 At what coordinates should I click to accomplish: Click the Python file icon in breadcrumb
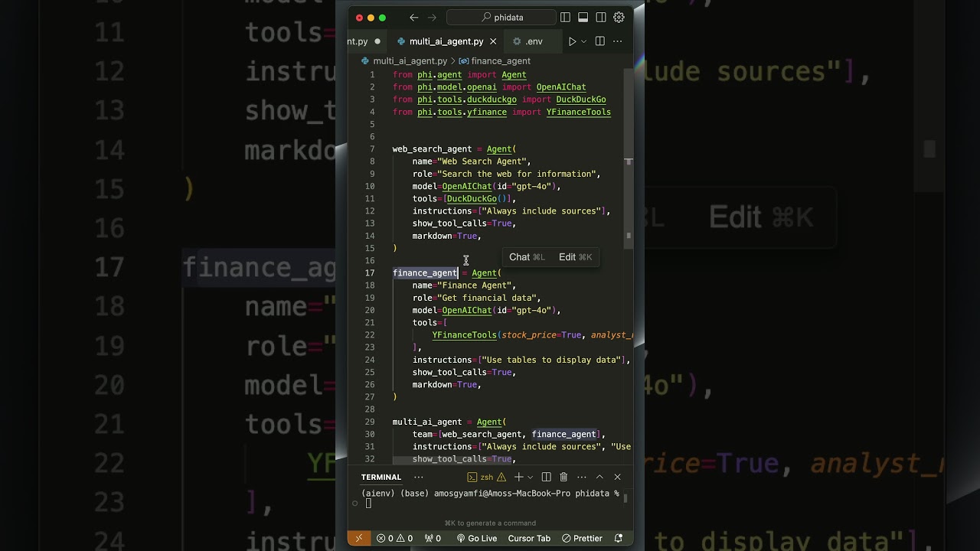[x=366, y=61]
